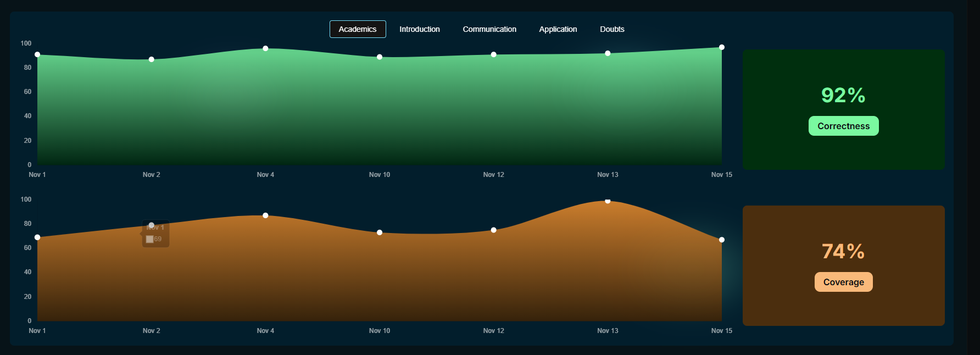
Task: Click Nov 13 point on green chart
Action: (x=608, y=53)
